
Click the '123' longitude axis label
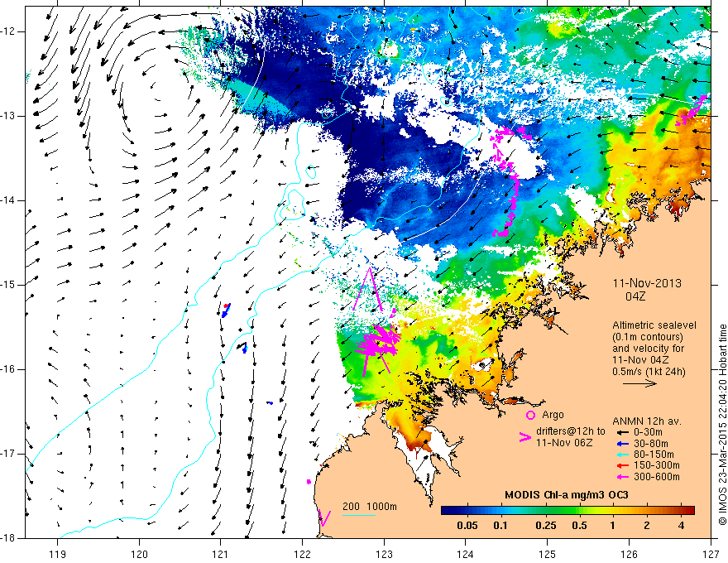[x=384, y=555]
